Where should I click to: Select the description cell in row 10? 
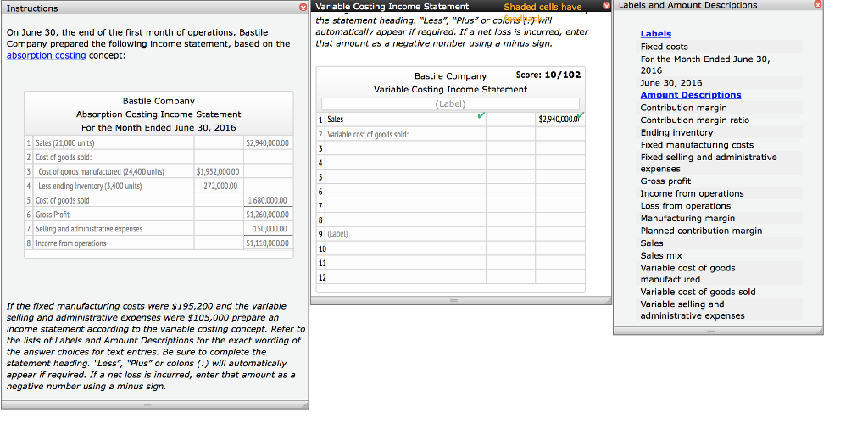(405, 249)
